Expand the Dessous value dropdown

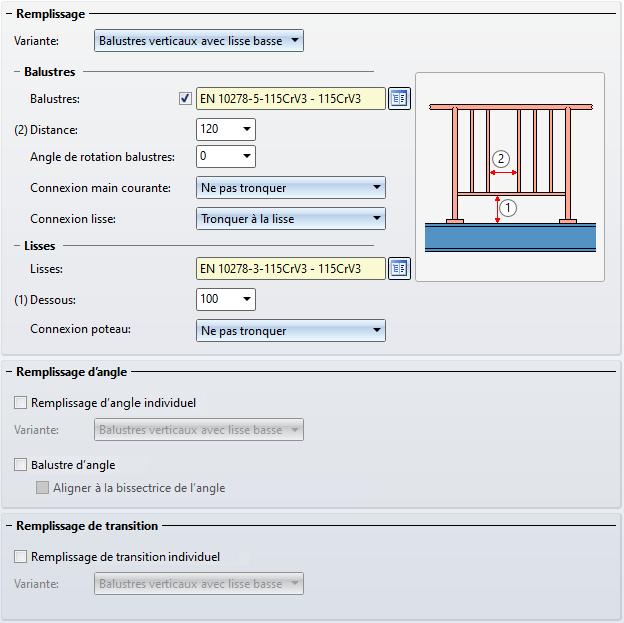247,300
